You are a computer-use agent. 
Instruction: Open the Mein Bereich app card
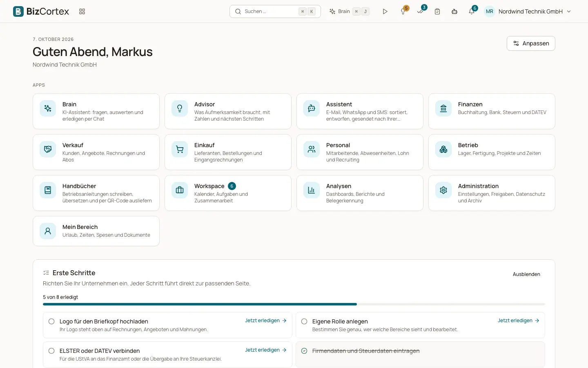click(96, 231)
